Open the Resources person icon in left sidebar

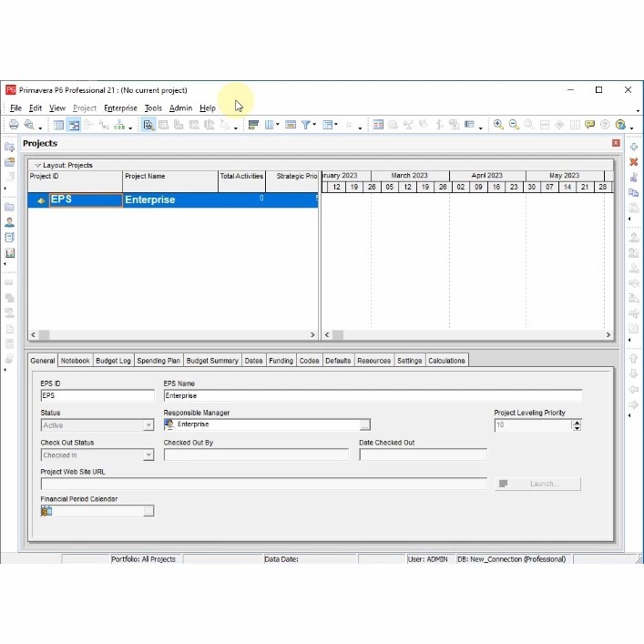pos(9,222)
